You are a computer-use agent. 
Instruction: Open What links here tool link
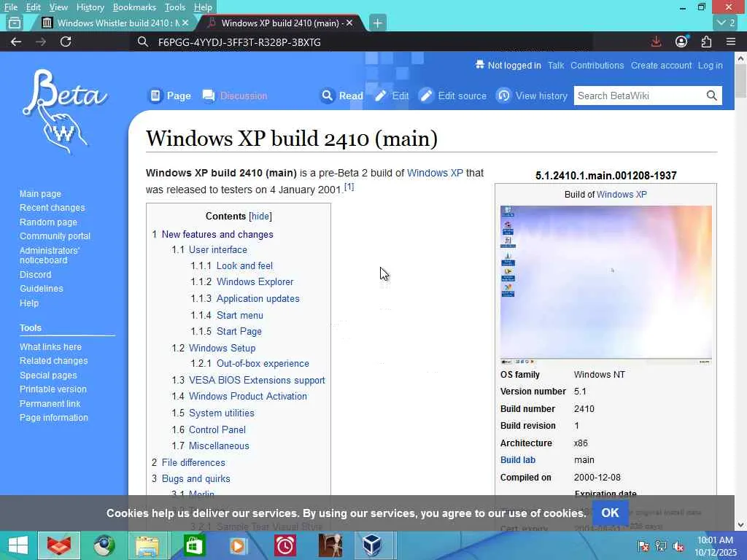coord(50,346)
